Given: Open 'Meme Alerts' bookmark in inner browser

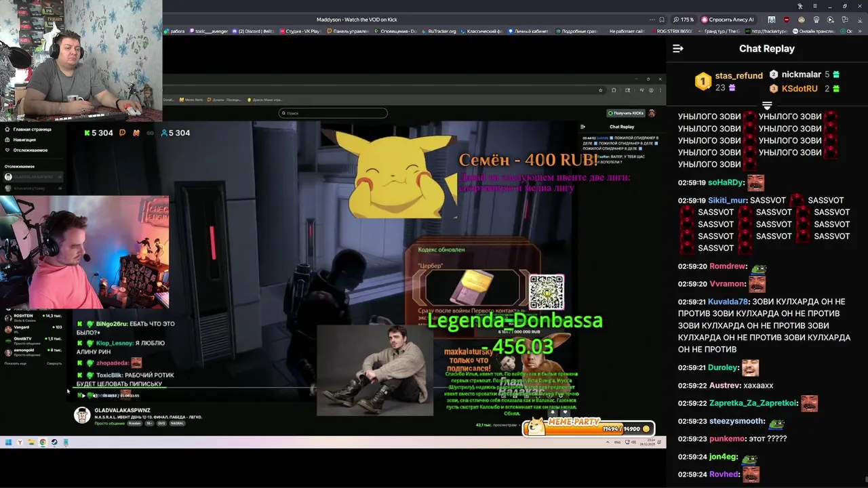Looking at the screenshot, I should click(191, 100).
